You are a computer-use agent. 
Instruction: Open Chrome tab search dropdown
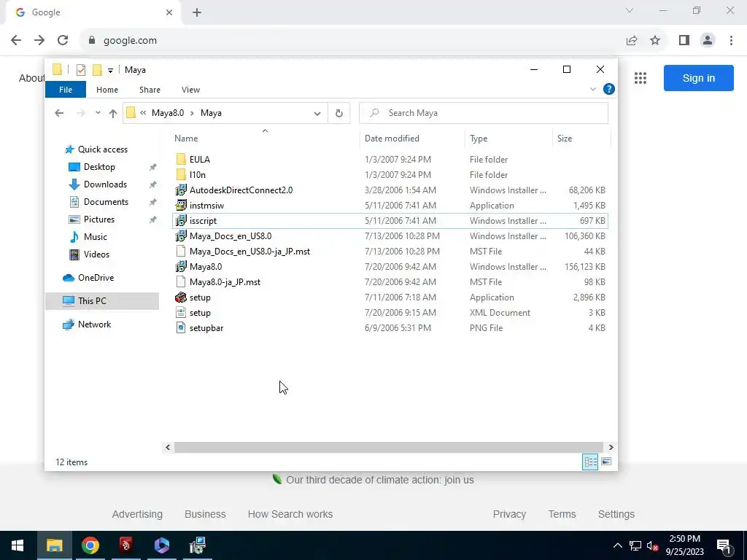coord(630,10)
